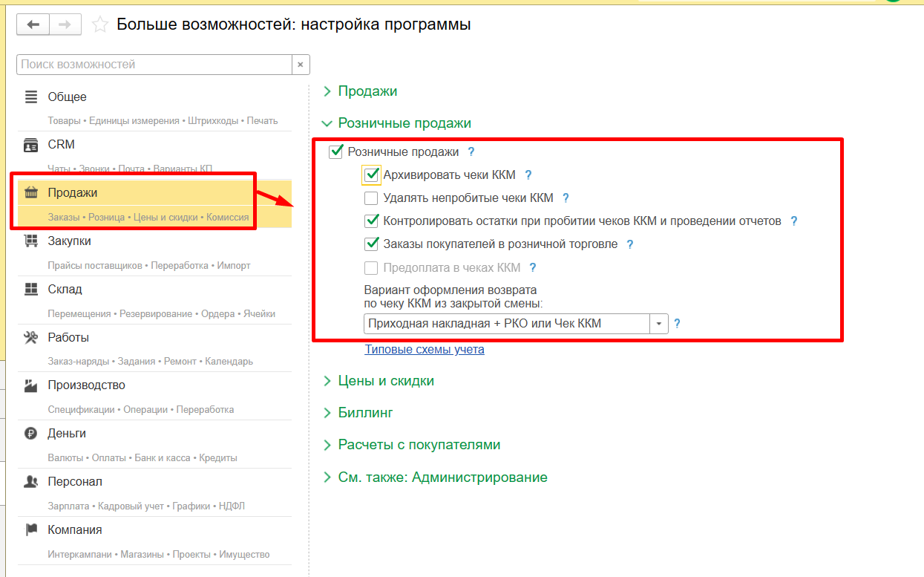Clear the search field with x icon
Viewport: 924px width, 577px height.
point(301,65)
